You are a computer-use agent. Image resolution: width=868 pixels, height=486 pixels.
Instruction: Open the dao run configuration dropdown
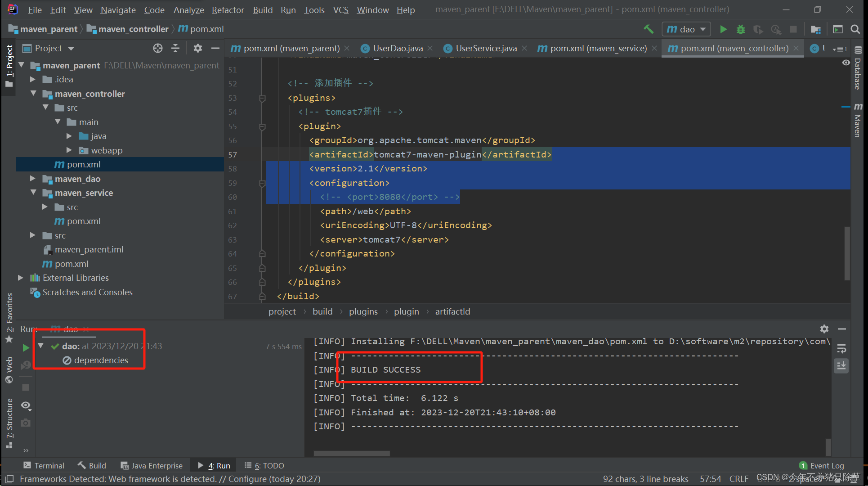click(686, 29)
